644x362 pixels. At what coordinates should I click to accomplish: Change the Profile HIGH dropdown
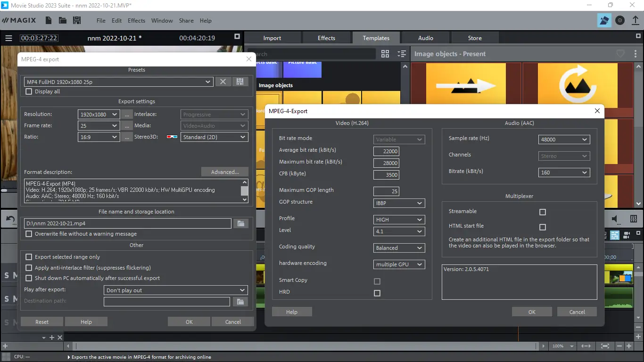point(399,220)
